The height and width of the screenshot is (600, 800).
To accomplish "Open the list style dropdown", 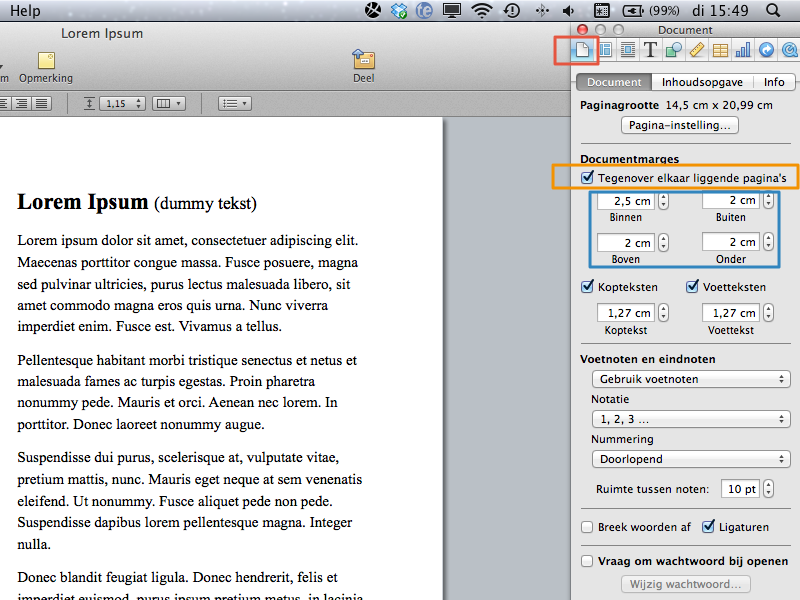I will click(x=235, y=104).
